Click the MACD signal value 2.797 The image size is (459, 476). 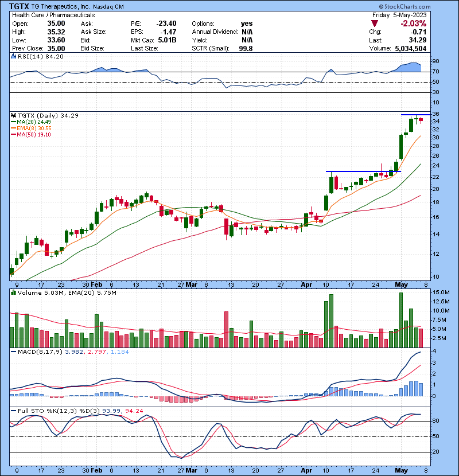coord(97,352)
